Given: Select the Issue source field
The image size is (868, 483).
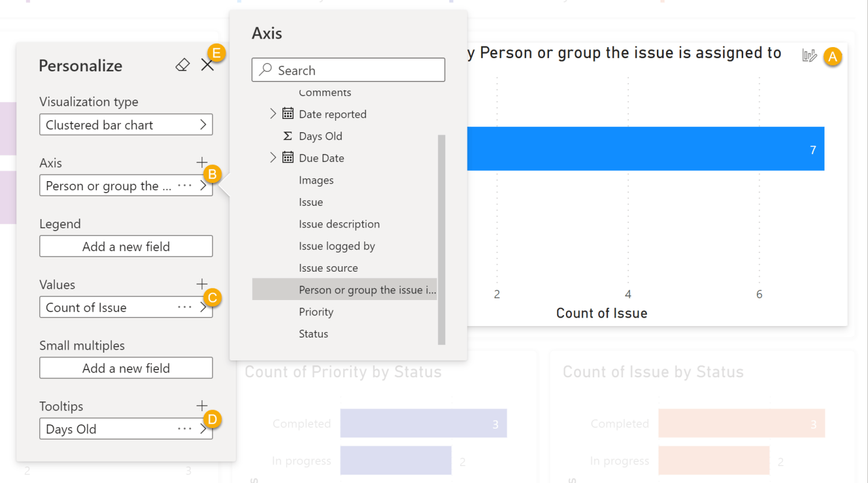Looking at the screenshot, I should point(328,267).
